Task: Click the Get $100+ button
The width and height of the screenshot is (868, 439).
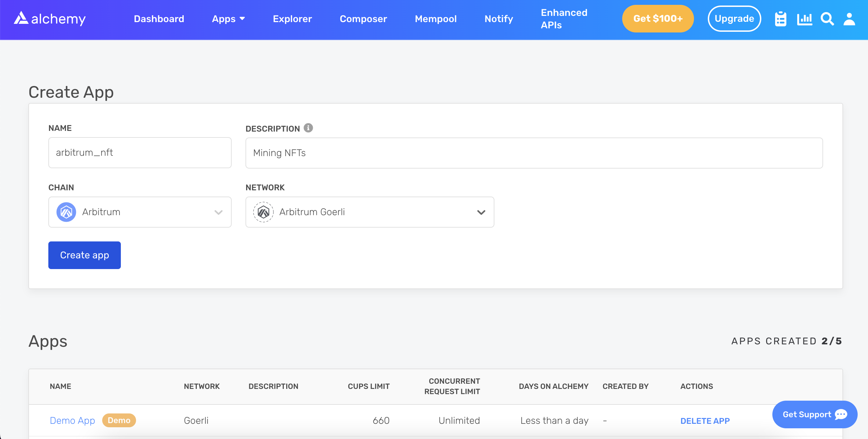Action: (x=658, y=19)
